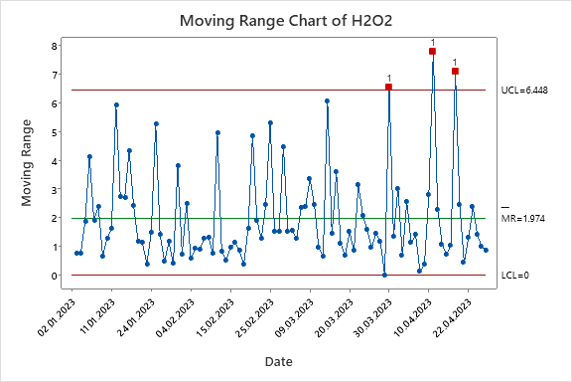Click the x-axis label 25.02.2023
The image size is (572, 382).
point(254,317)
